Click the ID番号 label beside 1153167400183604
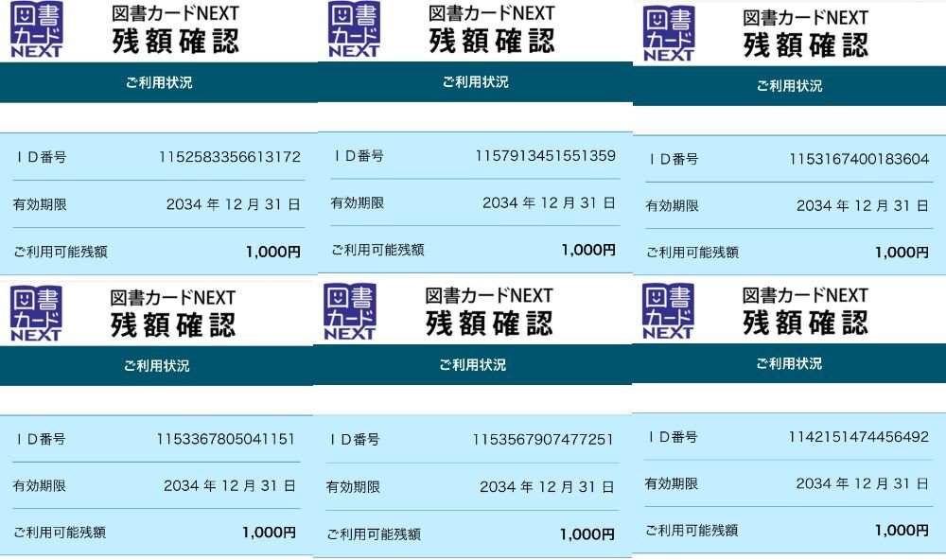This screenshot has height=560, width=946. point(674,160)
